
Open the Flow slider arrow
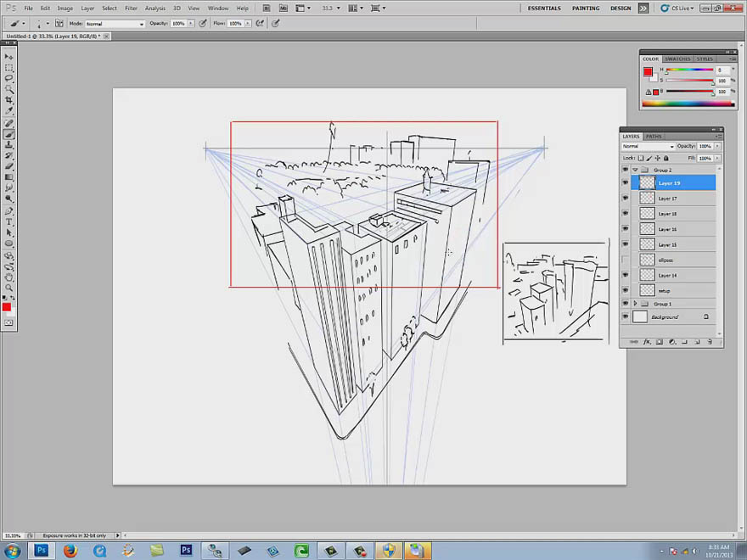click(x=248, y=24)
